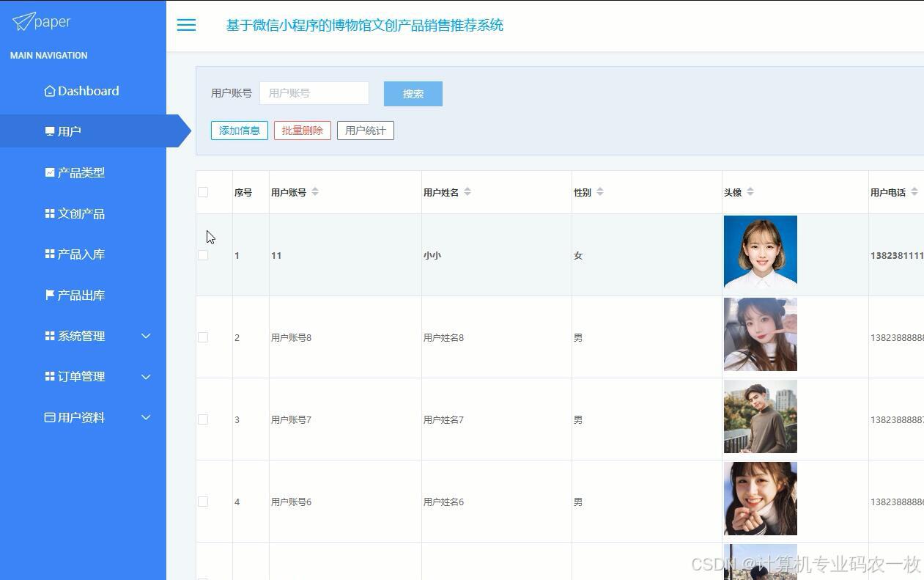Expand the 订单管理 submenu chevron
Screen dimensions: 924x580
[x=146, y=377]
